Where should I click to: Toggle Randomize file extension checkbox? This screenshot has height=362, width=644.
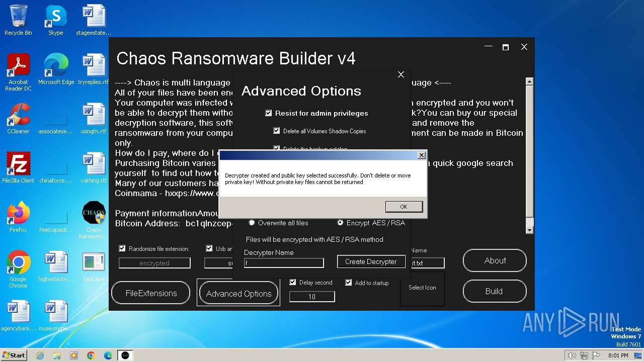122,248
